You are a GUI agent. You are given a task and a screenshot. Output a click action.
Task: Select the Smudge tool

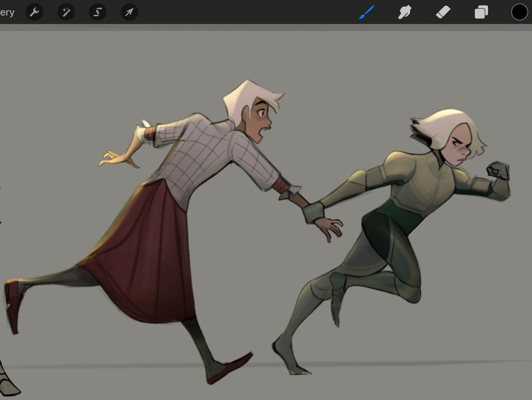[x=404, y=12]
